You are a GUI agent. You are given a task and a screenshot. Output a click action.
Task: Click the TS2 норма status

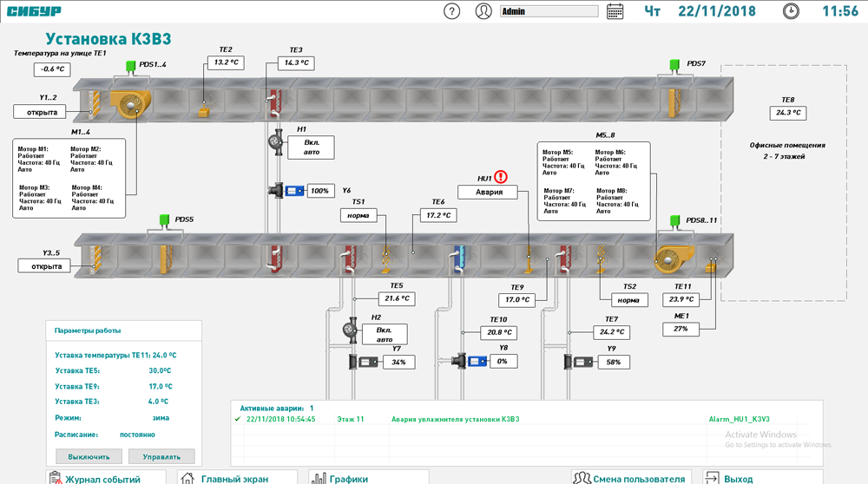pyautogui.click(x=628, y=300)
